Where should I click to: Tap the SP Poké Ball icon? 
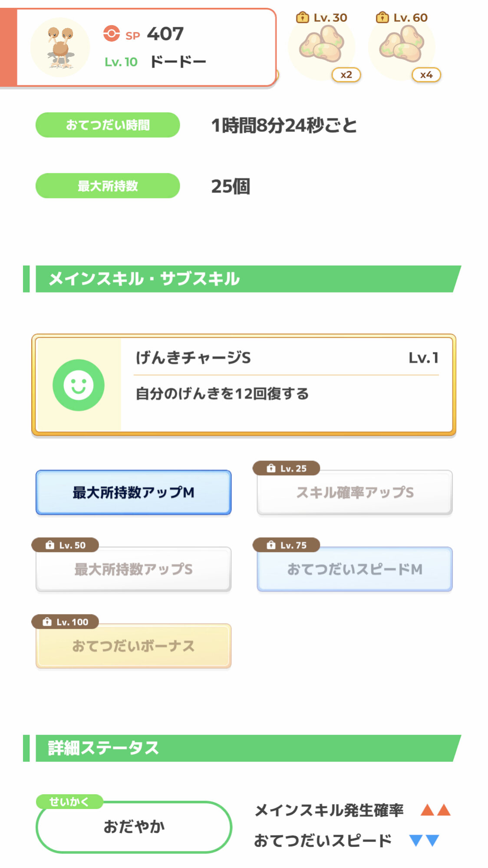(112, 33)
